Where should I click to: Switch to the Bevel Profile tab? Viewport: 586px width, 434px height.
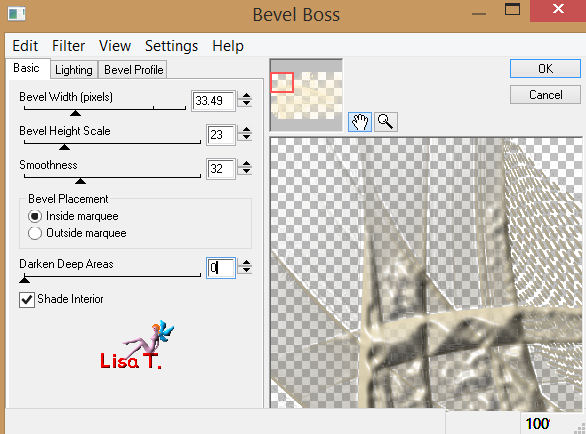click(133, 70)
